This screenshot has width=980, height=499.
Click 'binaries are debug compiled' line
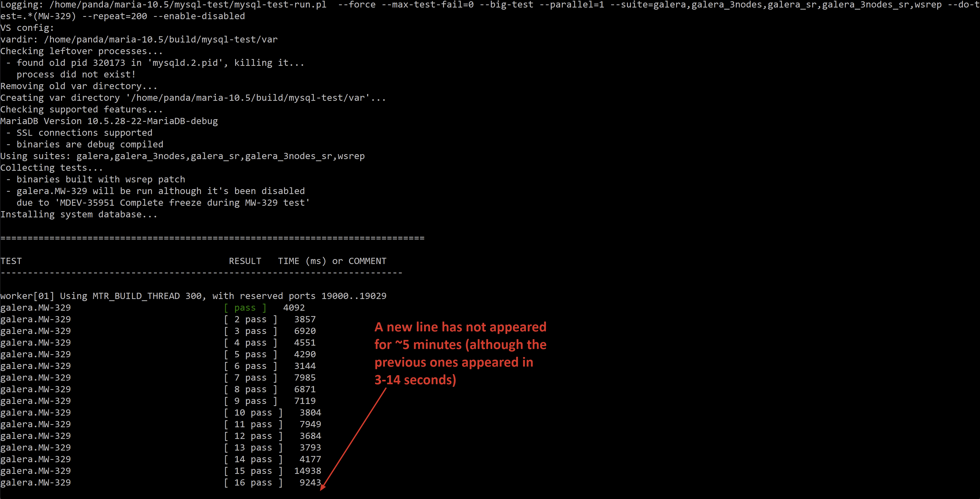pos(84,145)
